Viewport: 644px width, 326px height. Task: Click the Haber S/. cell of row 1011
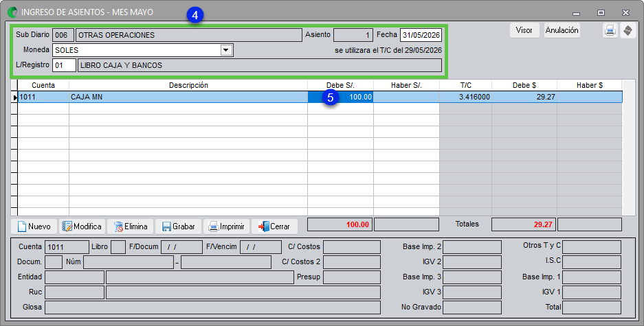click(x=407, y=97)
